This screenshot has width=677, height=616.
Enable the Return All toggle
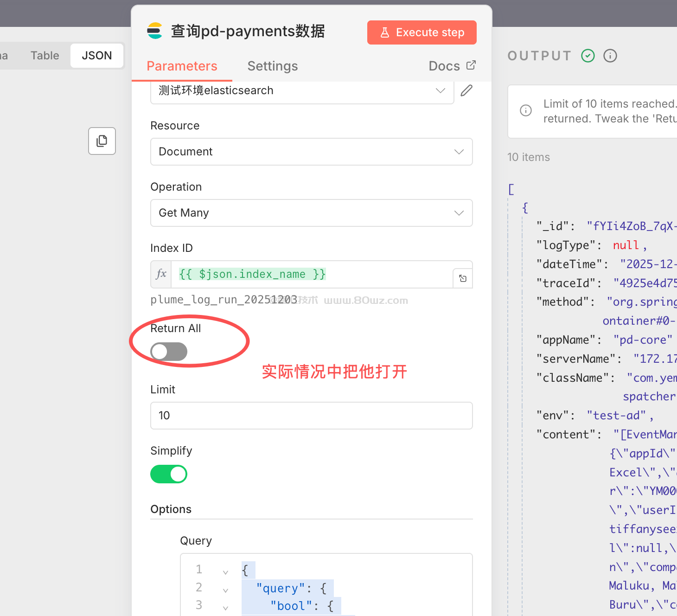[x=169, y=352]
